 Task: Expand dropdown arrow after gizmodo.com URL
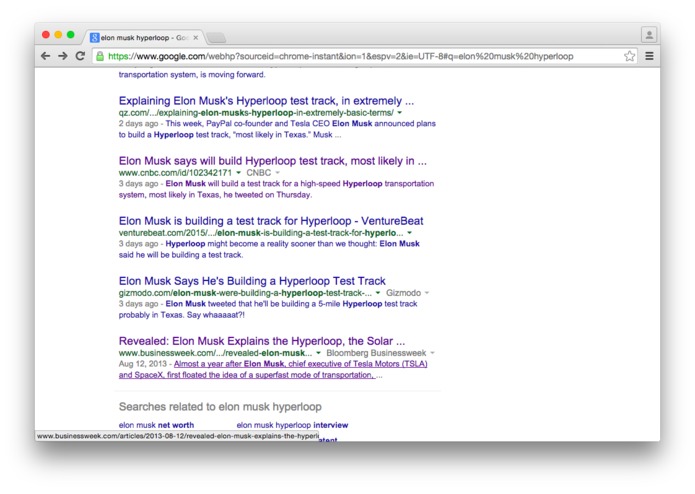click(378, 293)
